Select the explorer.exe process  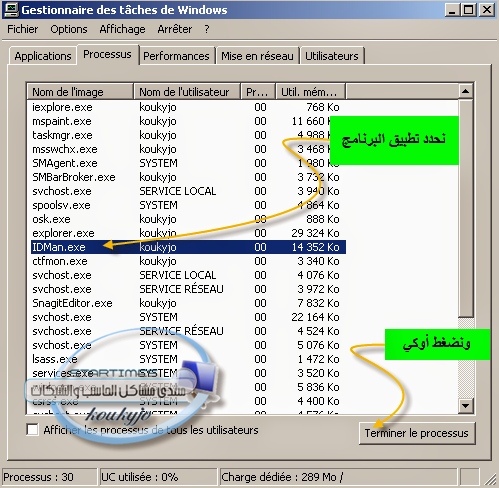[63, 233]
